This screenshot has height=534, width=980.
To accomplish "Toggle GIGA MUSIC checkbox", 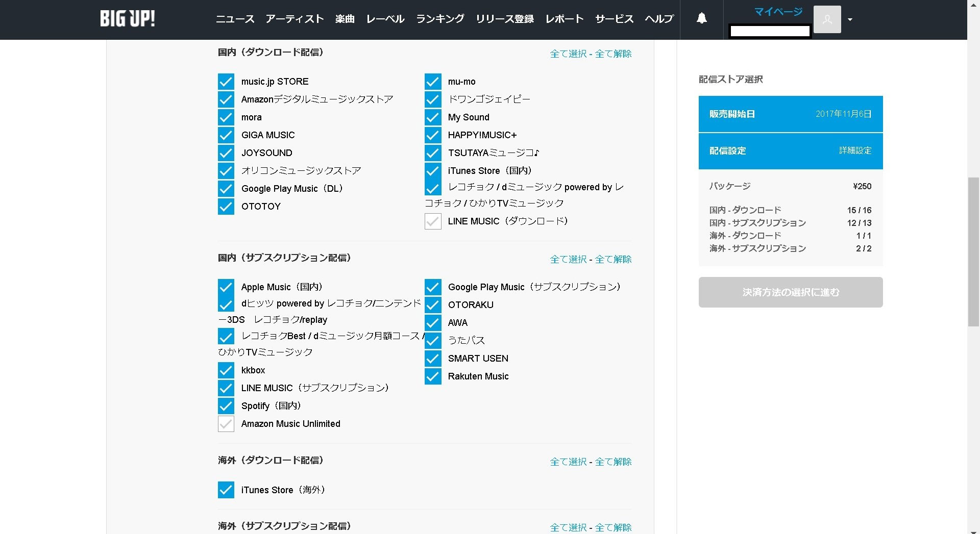I will tap(226, 135).
